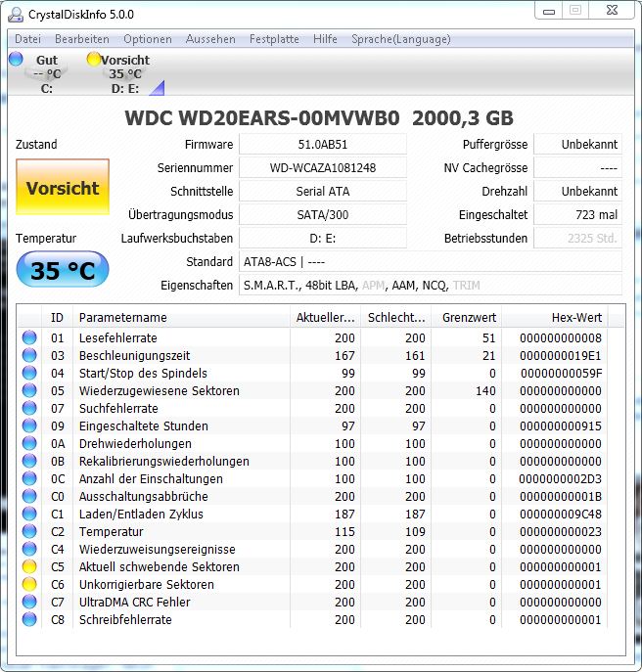The width and height of the screenshot is (642, 672).
Task: Click the Schlecht value 109 in Temperatur row
Action: click(415, 531)
